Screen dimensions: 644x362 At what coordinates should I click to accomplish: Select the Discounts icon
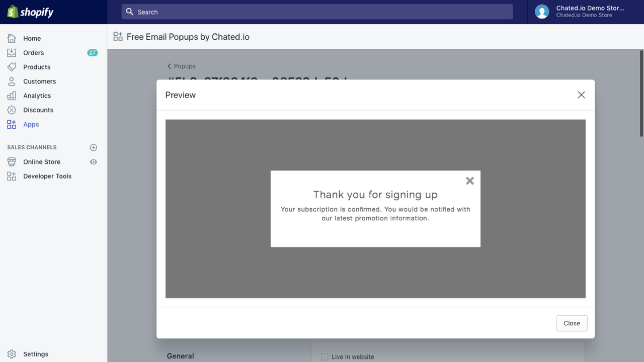[x=11, y=110]
